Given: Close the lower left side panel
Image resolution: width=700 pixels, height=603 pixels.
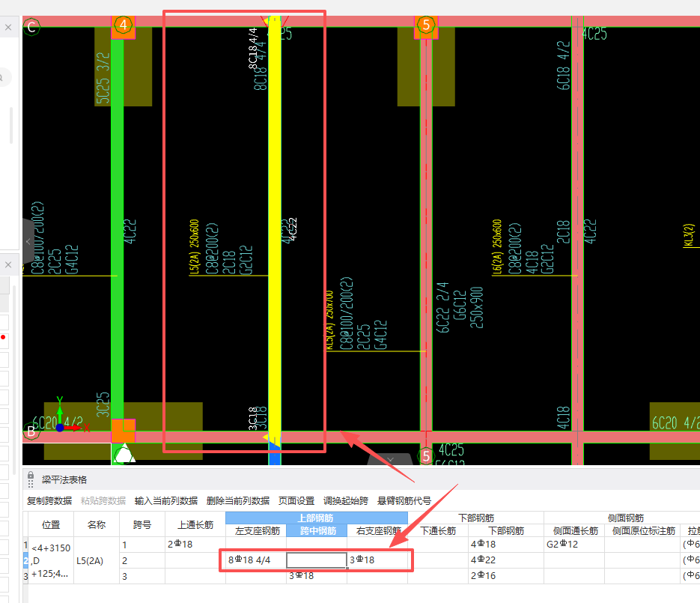Looking at the screenshot, I should [x=8, y=265].
